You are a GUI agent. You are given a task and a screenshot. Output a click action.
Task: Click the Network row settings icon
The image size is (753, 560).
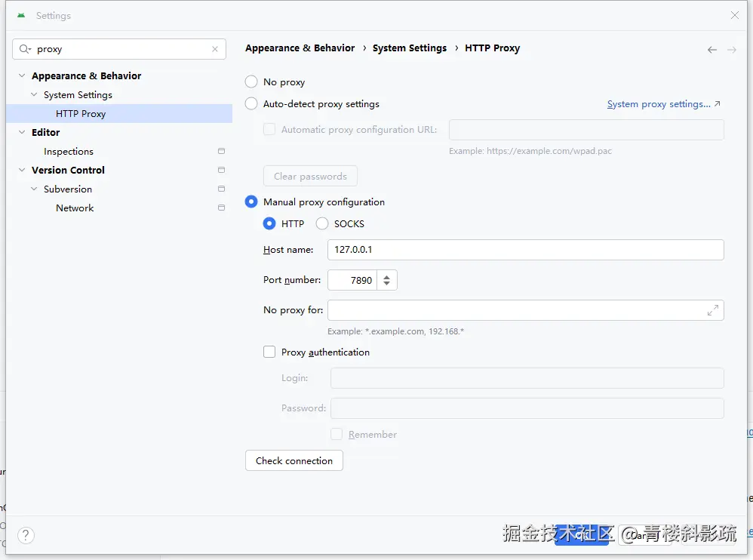point(221,208)
